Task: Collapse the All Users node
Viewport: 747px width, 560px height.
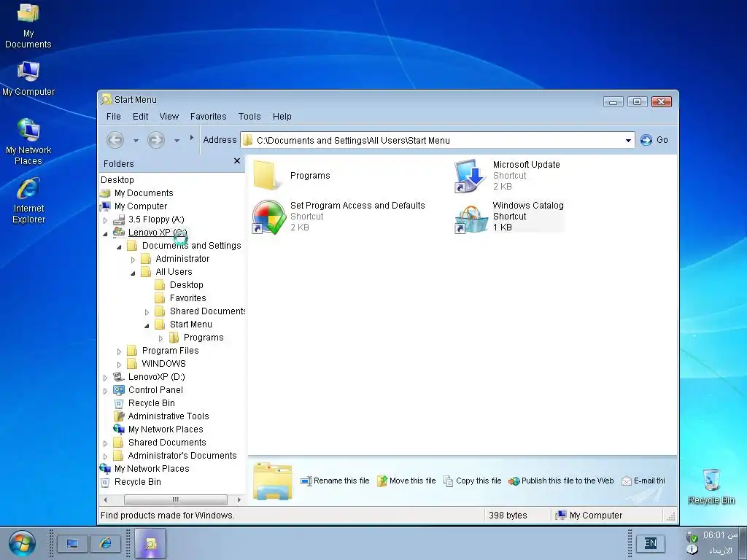Action: (133, 273)
